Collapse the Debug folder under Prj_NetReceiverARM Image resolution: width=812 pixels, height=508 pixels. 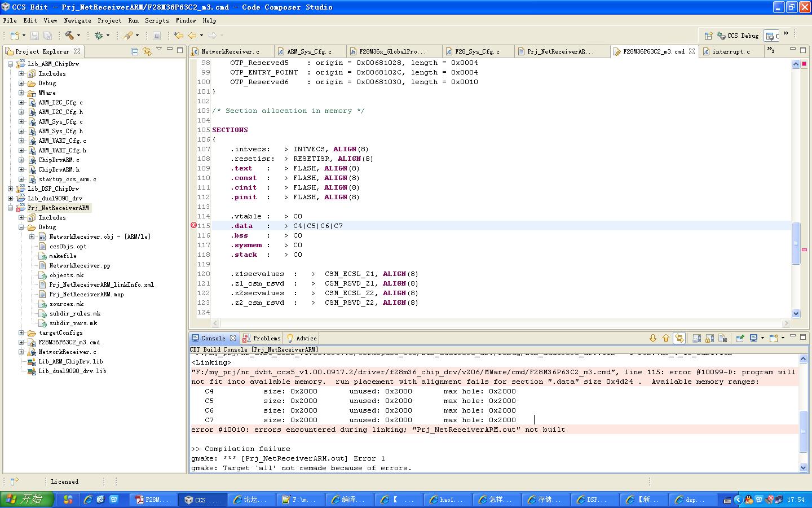(21, 227)
